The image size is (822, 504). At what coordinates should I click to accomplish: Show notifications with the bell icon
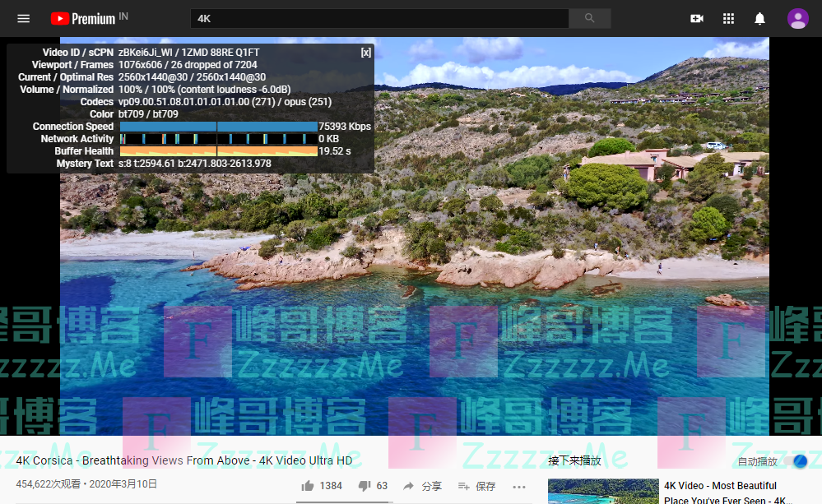(x=759, y=18)
